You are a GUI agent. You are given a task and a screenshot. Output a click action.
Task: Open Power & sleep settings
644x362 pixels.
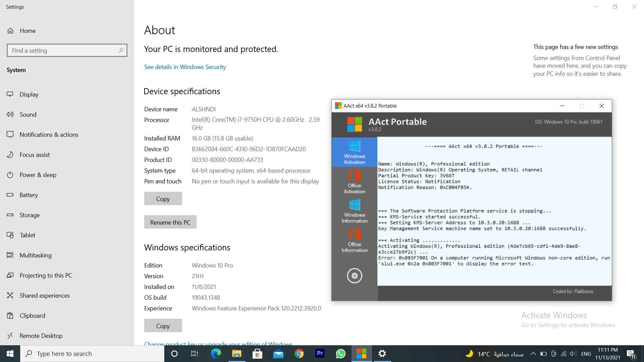67,175
